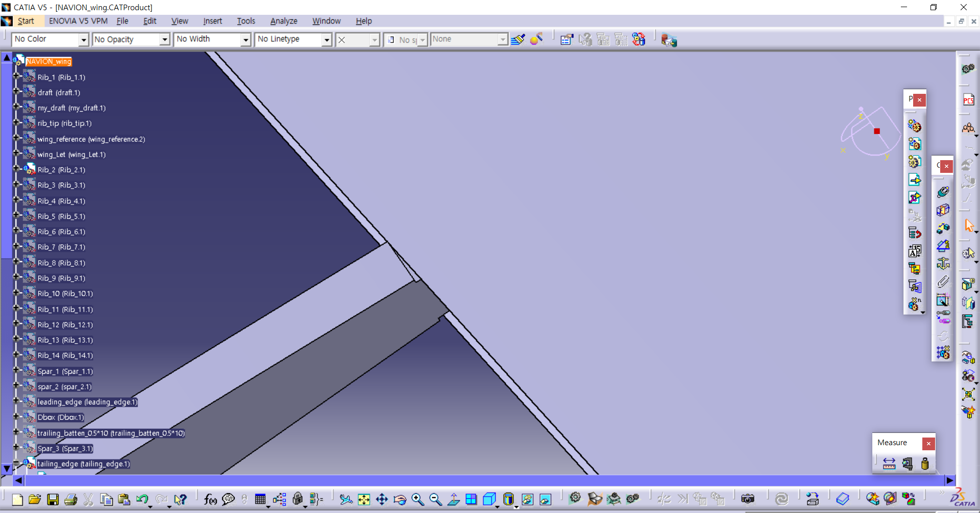Click the compass red square handle
The width and height of the screenshot is (980, 513).
pyautogui.click(x=877, y=131)
